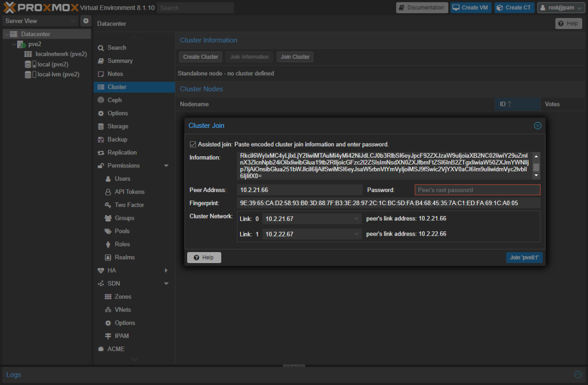Click the Documentation button

point(422,8)
